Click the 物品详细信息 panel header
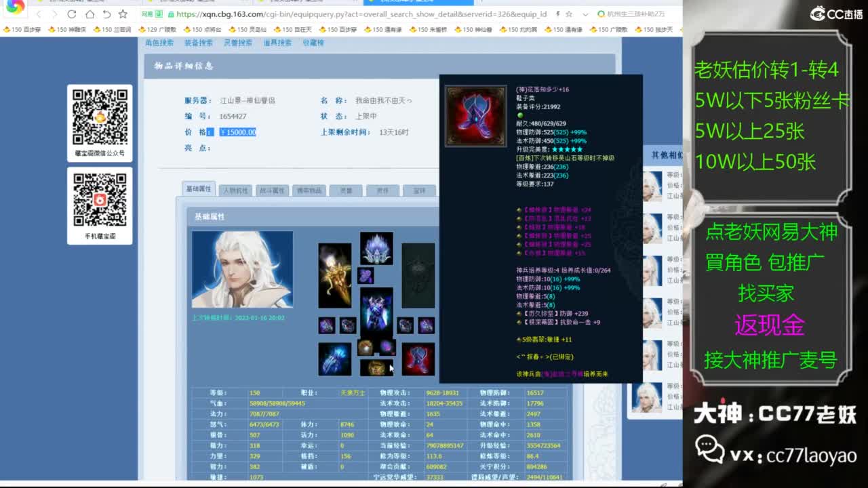The image size is (868, 488). point(380,66)
